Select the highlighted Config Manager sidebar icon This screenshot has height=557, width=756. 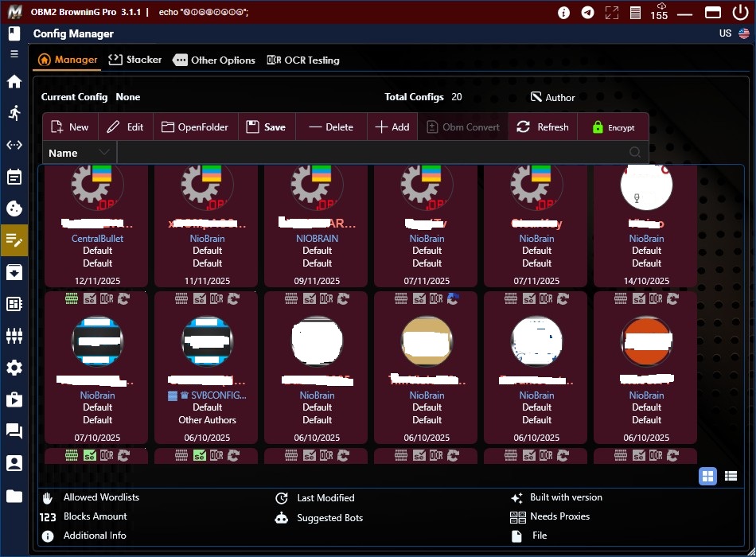(14, 240)
